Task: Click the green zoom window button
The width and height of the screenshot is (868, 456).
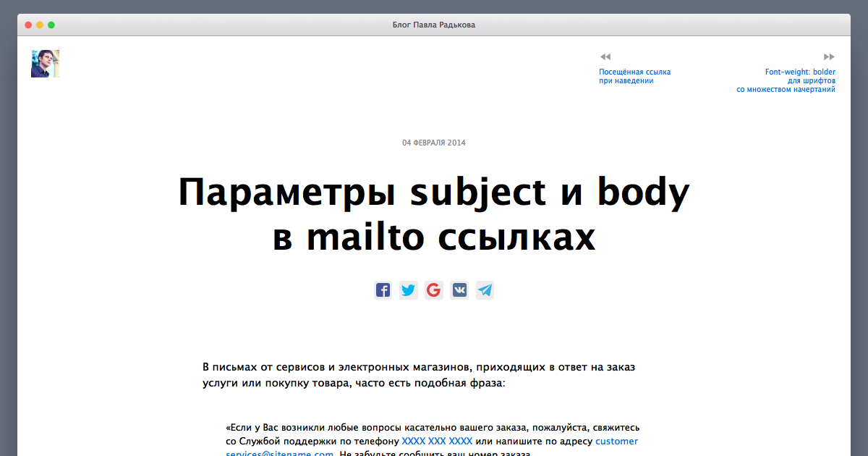Action: click(51, 24)
